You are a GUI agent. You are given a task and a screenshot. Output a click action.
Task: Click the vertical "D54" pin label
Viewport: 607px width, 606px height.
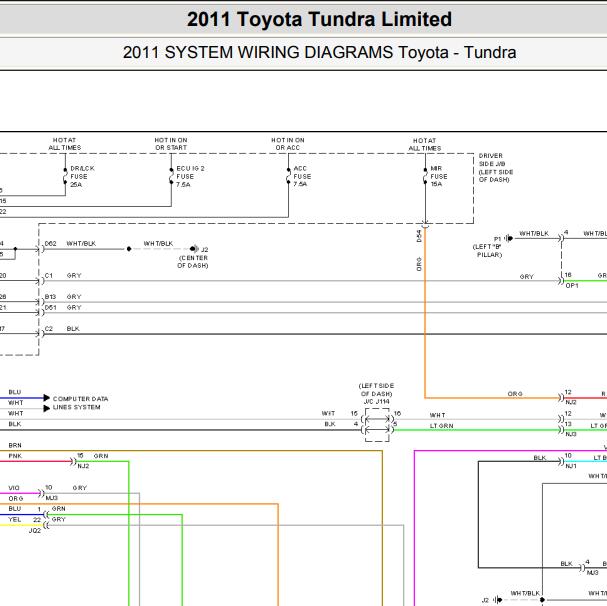419,236
